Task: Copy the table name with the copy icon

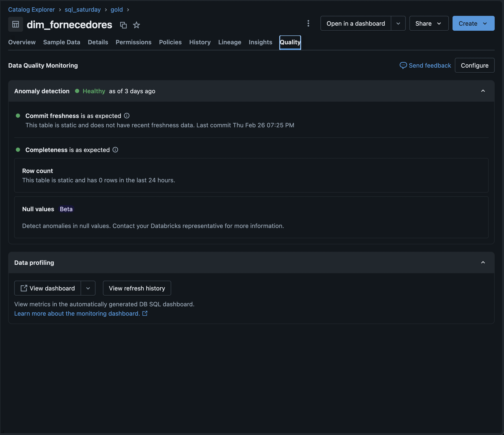Action: [x=123, y=25]
